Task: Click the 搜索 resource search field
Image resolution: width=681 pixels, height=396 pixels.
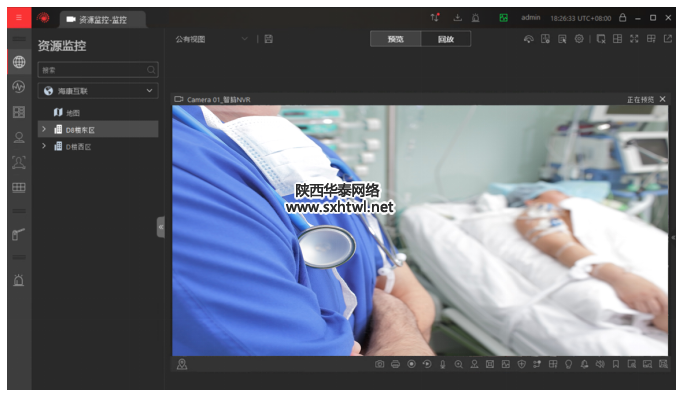Action: coord(98,70)
